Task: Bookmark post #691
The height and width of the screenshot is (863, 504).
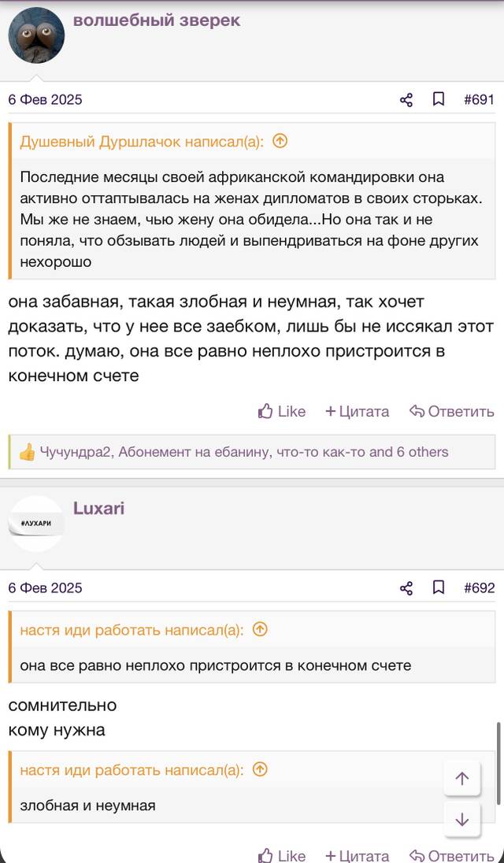Action: tap(439, 100)
